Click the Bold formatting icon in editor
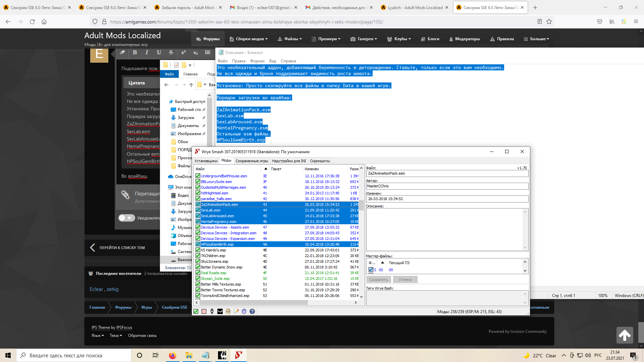The image size is (644, 362). coord(135,52)
